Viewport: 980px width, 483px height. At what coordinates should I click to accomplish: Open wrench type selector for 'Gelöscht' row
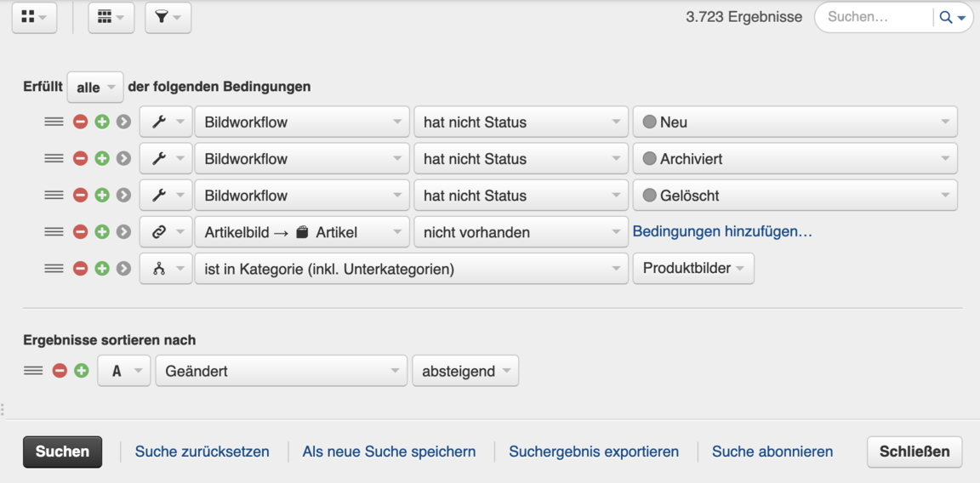coord(166,196)
